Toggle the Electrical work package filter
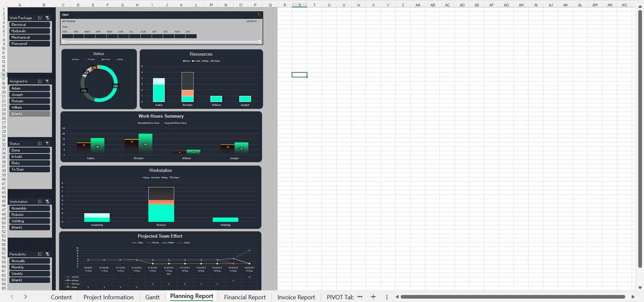The height and width of the screenshot is (302, 644). point(30,25)
